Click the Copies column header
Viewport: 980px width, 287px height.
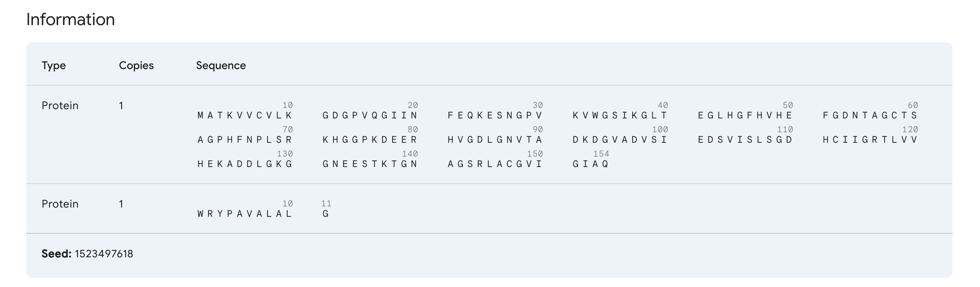coord(136,66)
